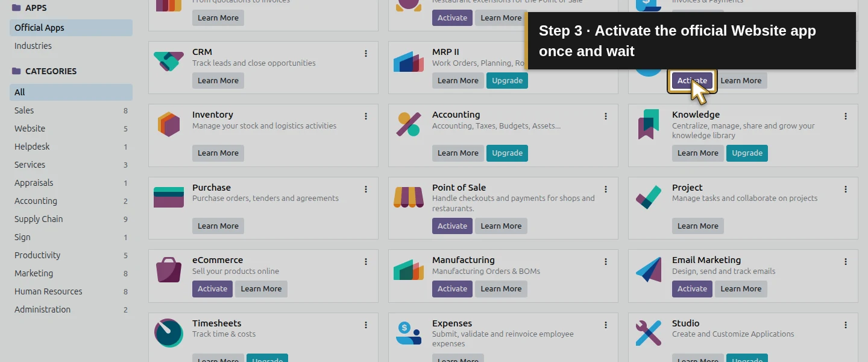The height and width of the screenshot is (362, 868).
Task: Click the Knowledge app bookmark icon
Action: point(649,124)
